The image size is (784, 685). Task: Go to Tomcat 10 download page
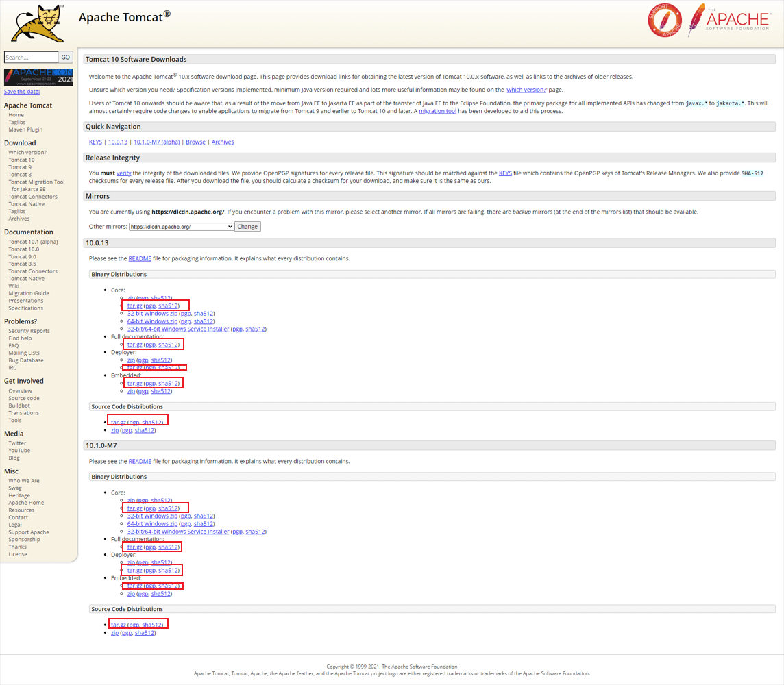pyautogui.click(x=21, y=160)
